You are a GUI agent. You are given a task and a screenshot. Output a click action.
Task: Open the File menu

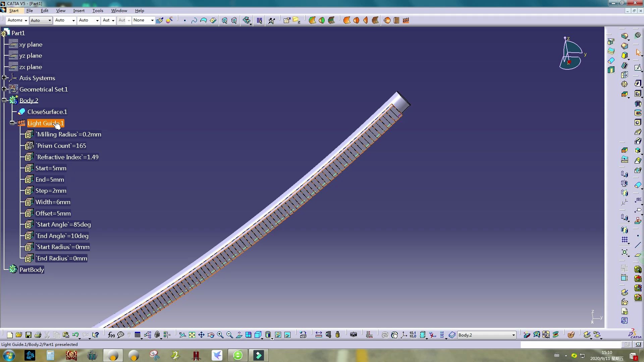[x=30, y=11]
